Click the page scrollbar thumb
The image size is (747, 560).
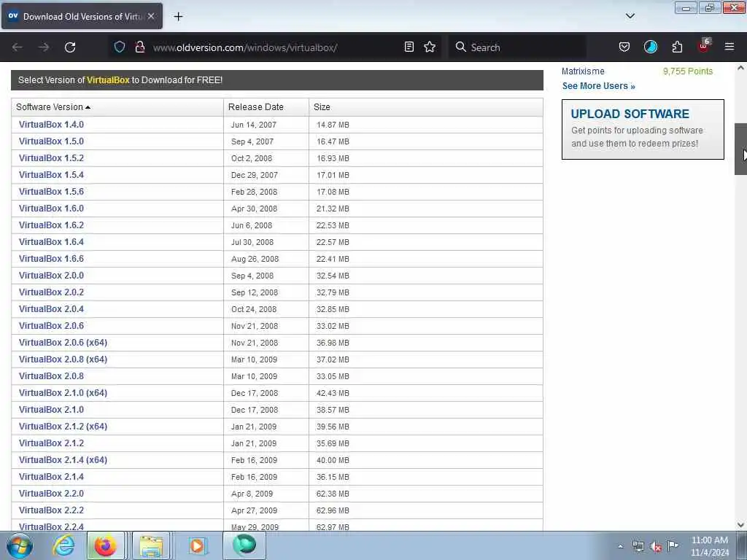[x=740, y=149]
